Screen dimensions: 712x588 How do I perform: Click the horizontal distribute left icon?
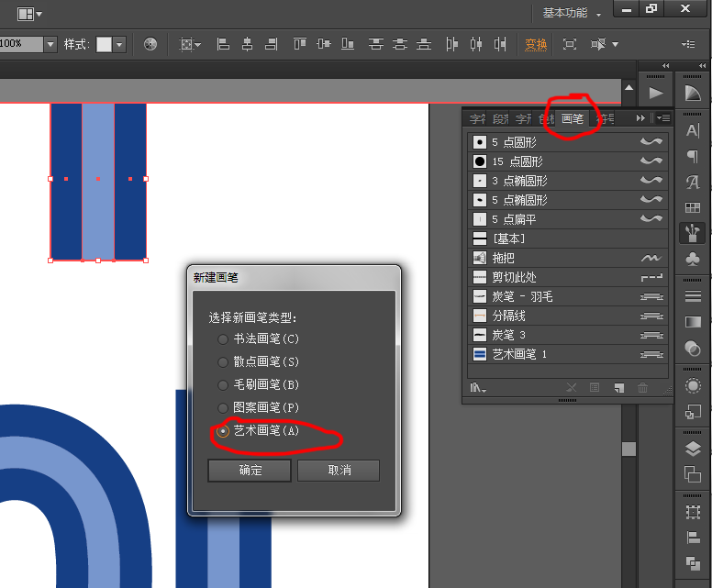coord(452,44)
